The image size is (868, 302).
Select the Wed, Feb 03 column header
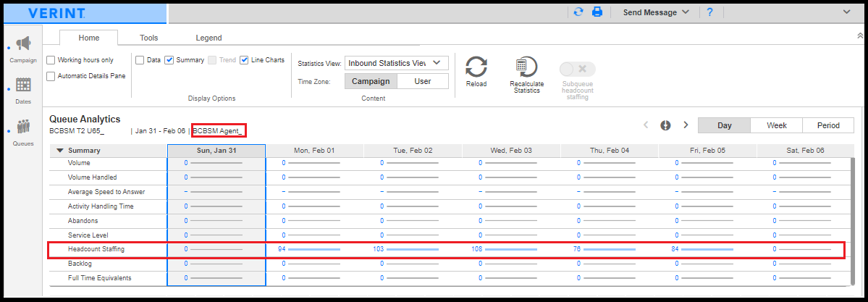point(511,151)
